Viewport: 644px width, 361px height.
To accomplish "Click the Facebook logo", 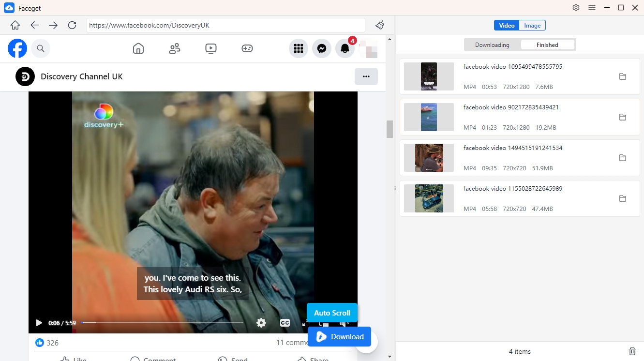I will pos(17,48).
